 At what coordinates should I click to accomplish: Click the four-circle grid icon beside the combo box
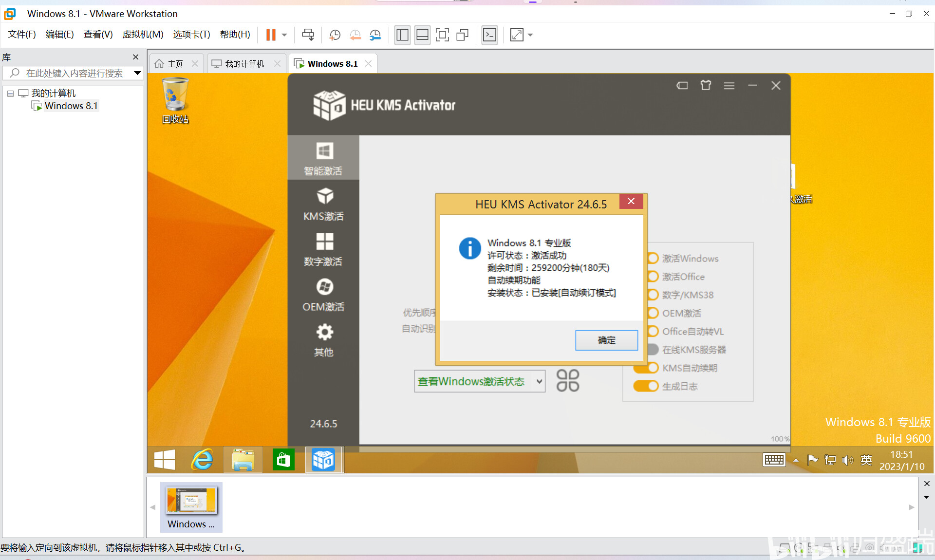pos(568,380)
